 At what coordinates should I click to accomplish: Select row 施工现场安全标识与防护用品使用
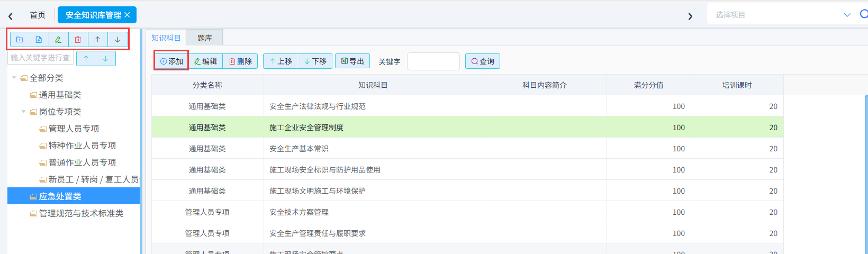467,170
